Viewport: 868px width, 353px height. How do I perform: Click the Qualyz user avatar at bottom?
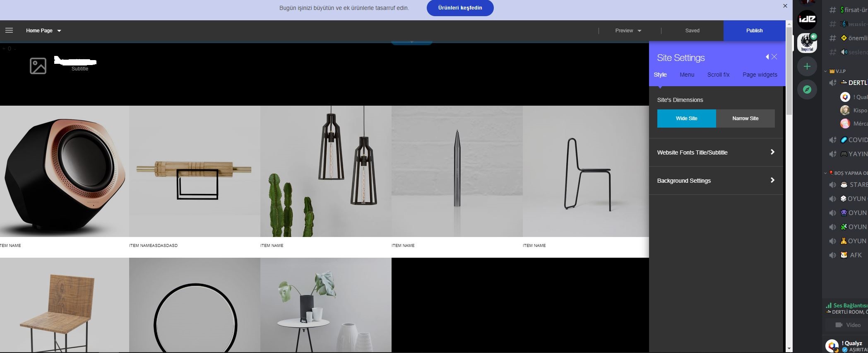[x=832, y=346]
